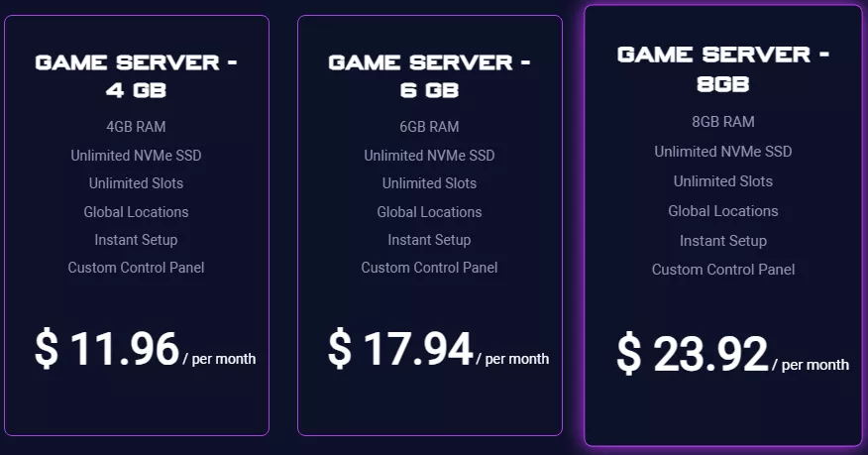Click Unlimited NVMe SSD in the 4 GB card
Viewport: 868px width, 455px height.
136,156
